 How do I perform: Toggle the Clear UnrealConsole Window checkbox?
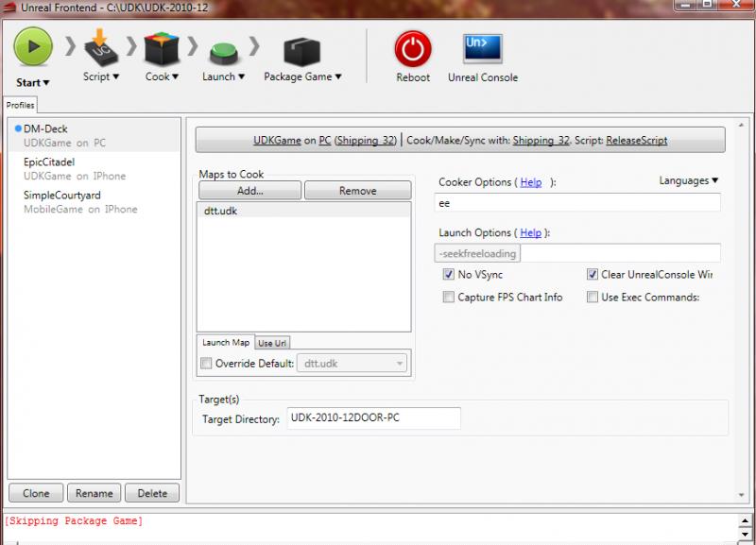pos(593,274)
